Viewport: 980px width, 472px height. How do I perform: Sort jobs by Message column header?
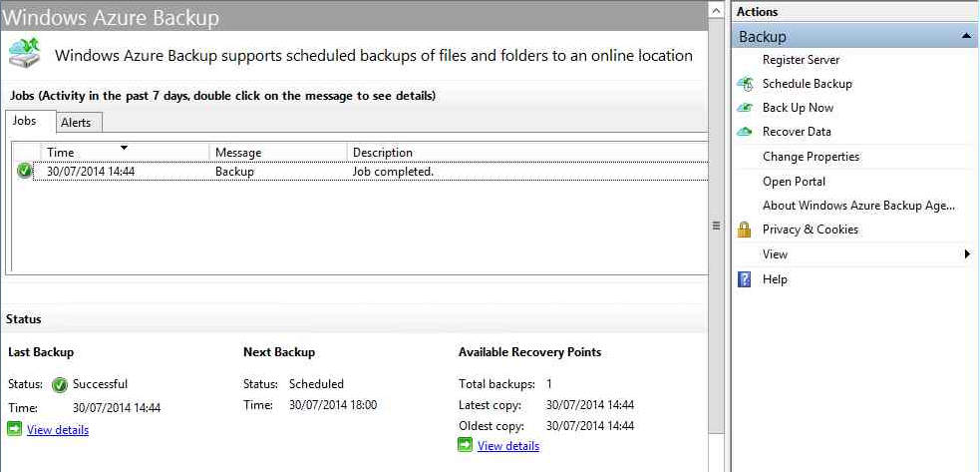[x=278, y=152]
